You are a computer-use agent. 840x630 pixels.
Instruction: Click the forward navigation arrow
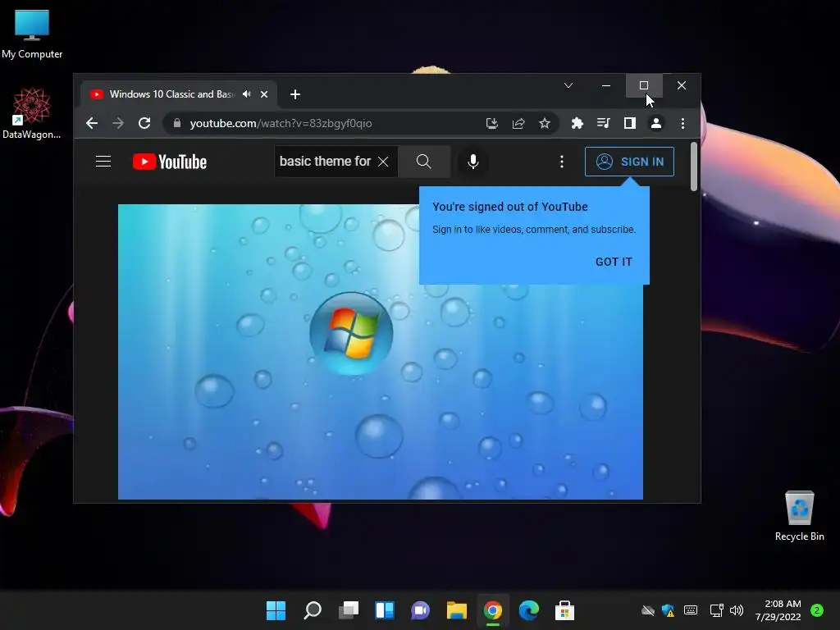click(x=118, y=123)
